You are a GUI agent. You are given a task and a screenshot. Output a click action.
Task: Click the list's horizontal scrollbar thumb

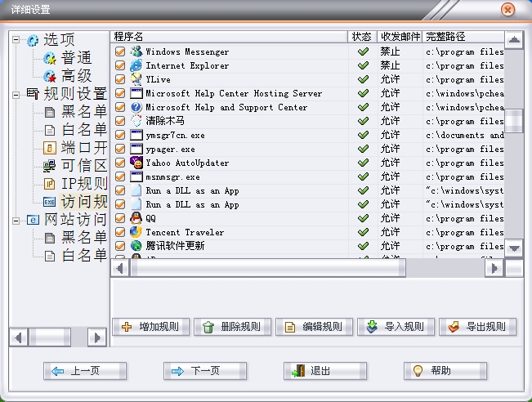tap(268, 269)
